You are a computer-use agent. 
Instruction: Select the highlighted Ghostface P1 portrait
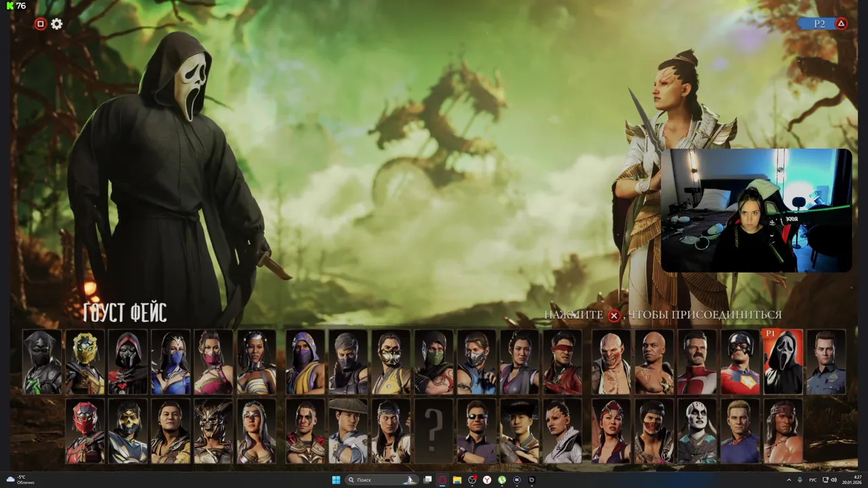point(783,362)
